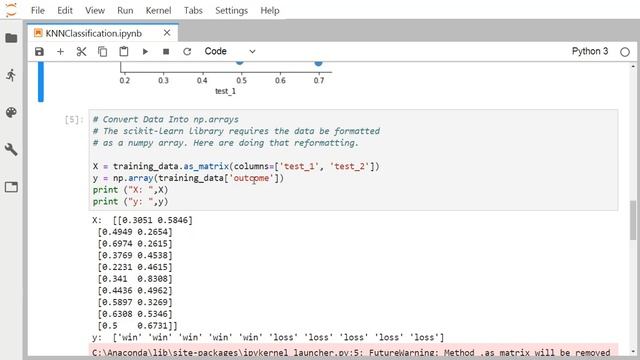Viewport: 640px width, 360px height.
Task: Click the as_matrix code line
Action: 236,166
